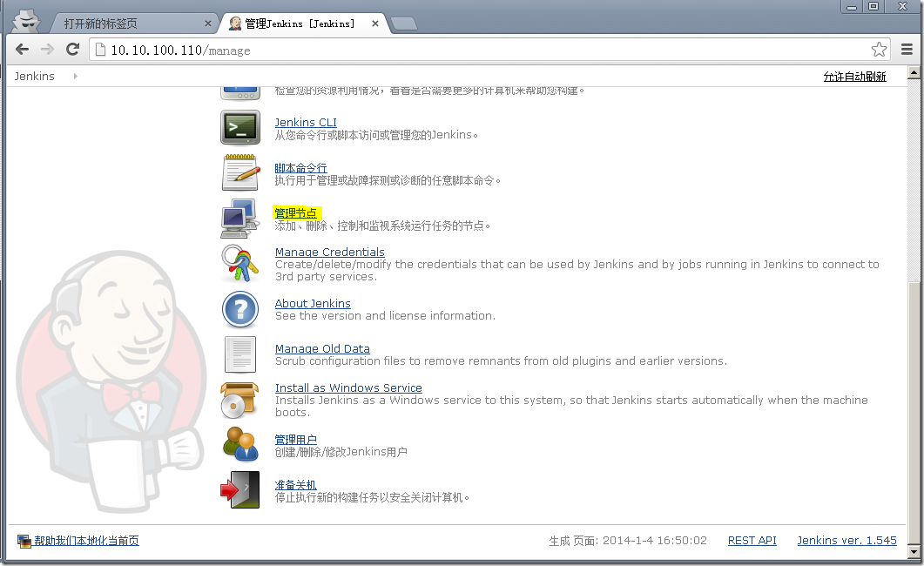Viewport: 924px width, 566px height.
Task: Close the 打开新的标签页 tab
Action: point(207,24)
